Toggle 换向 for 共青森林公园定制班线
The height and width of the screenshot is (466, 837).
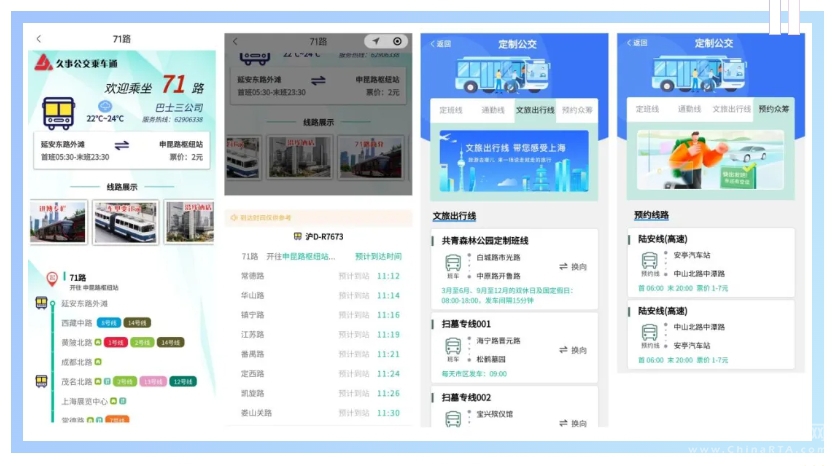pos(573,267)
